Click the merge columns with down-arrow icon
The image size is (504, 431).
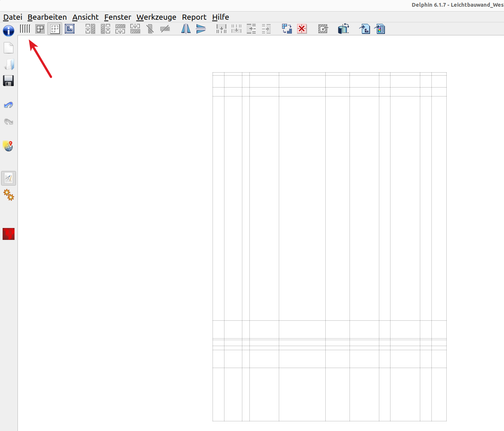[236, 29]
